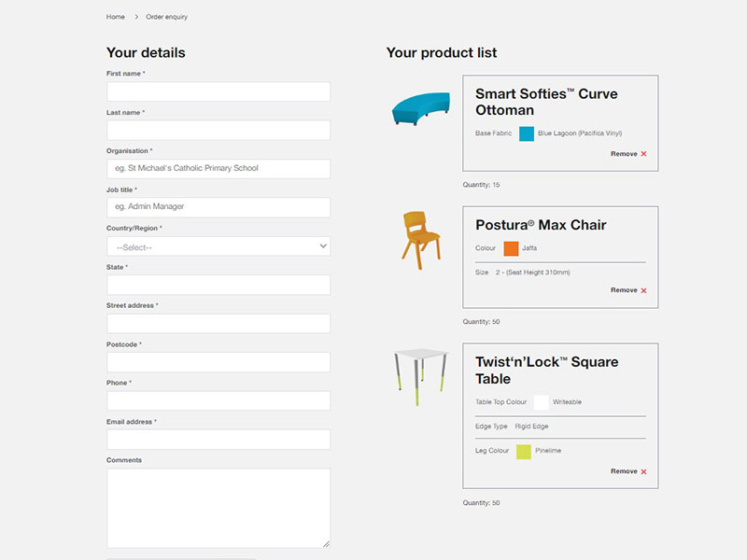Open Postura Max Chair title
This screenshot has height=560, width=747.
[x=541, y=225]
